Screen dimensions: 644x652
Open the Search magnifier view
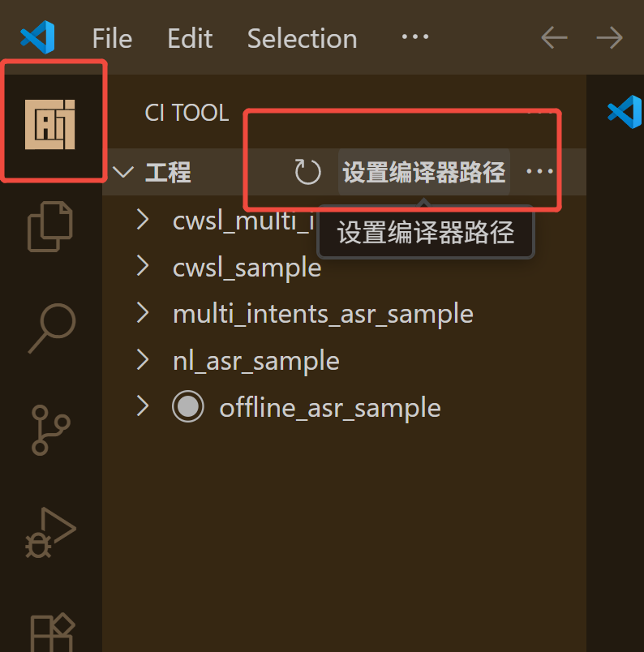[50, 328]
